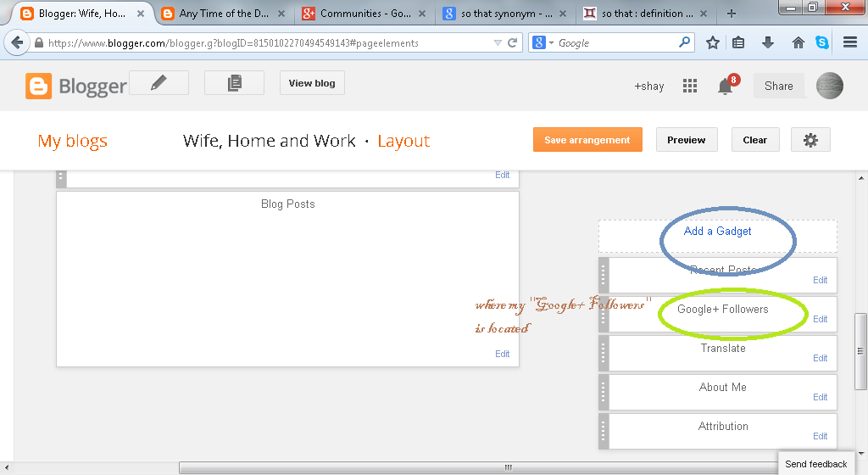Click the Send feedback button
Viewport: 868px width, 475px height.
816,464
